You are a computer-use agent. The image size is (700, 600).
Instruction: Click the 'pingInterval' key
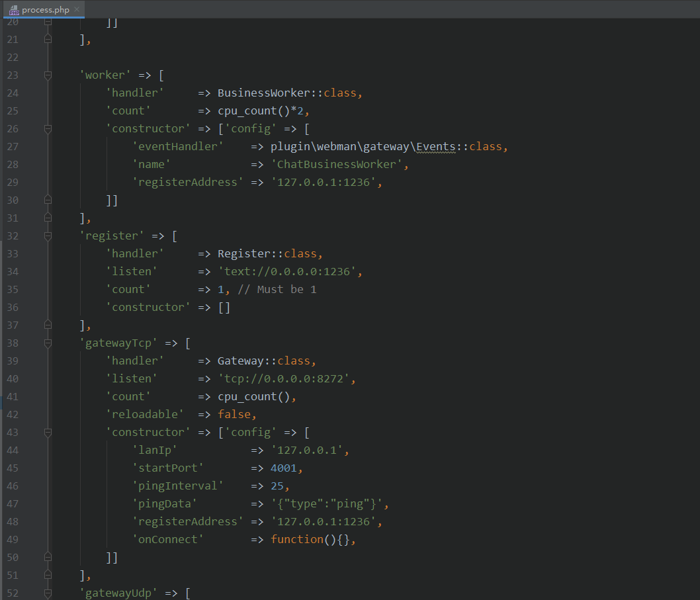coord(178,486)
